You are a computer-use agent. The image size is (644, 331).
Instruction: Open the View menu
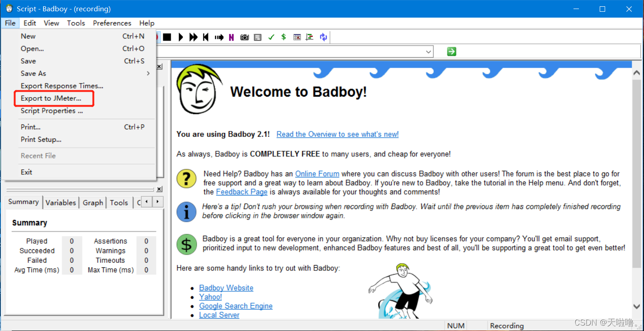pos(52,23)
